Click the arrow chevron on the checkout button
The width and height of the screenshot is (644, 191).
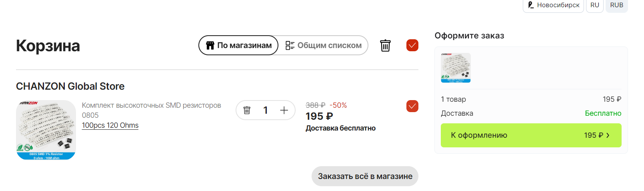[x=608, y=135]
